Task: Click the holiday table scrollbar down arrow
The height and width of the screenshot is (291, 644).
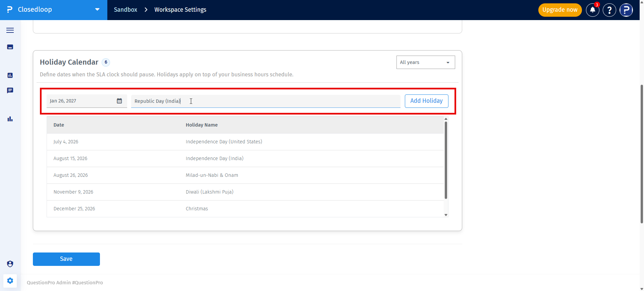Action: coord(446,215)
